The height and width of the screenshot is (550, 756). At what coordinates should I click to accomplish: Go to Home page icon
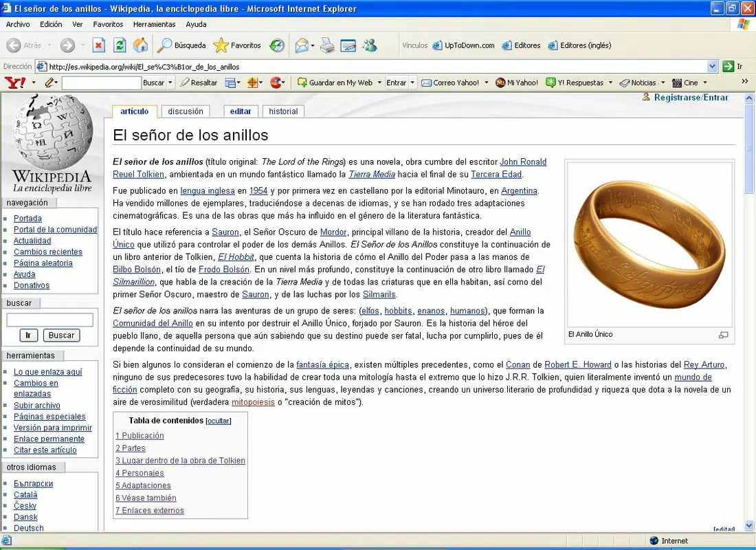tap(141, 45)
